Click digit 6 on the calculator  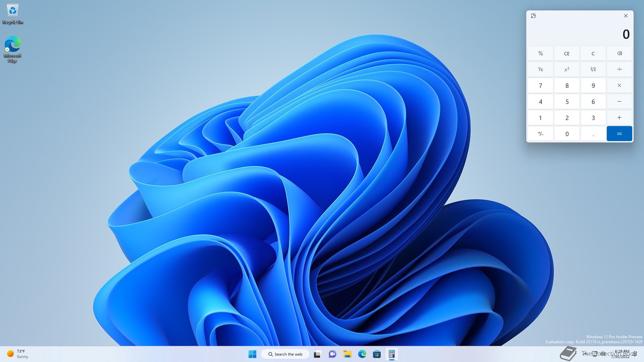click(593, 102)
